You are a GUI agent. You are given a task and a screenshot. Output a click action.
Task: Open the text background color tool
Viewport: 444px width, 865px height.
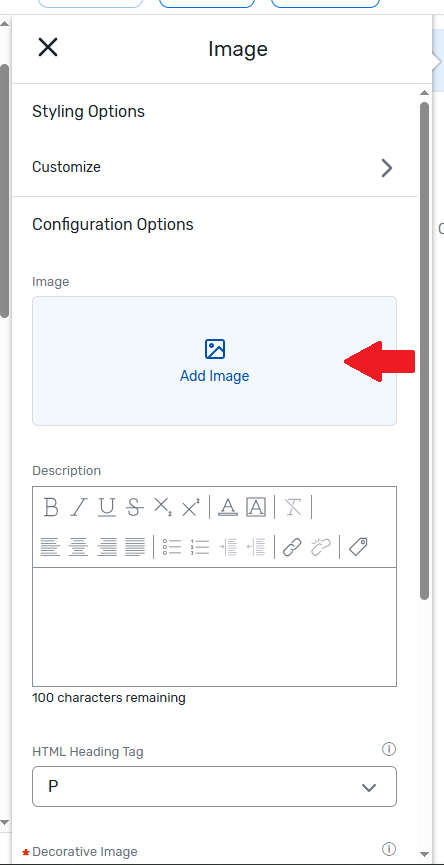256,507
